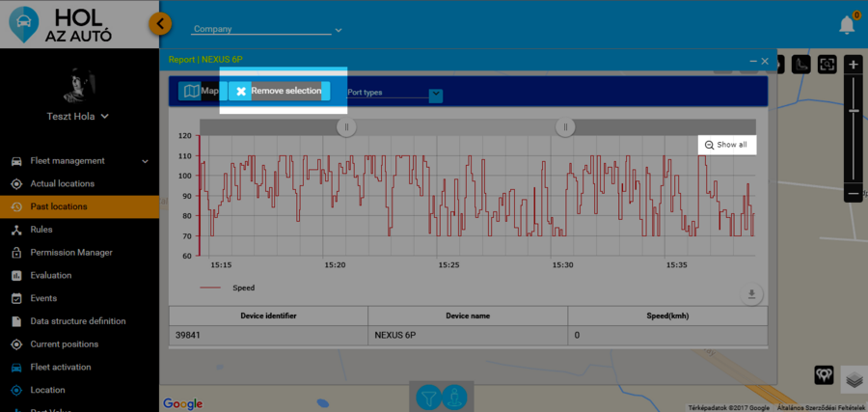
Task: Click the street view person icon
Action: pyautogui.click(x=454, y=397)
